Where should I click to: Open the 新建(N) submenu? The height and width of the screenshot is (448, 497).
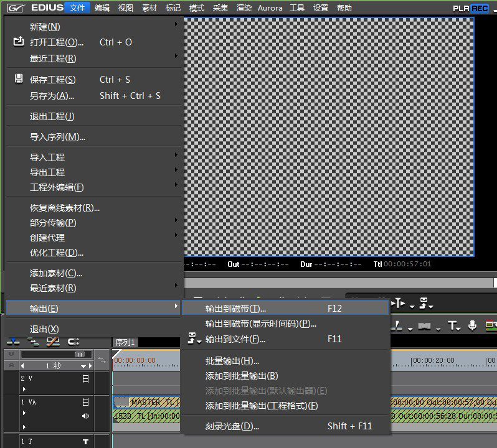(93, 27)
